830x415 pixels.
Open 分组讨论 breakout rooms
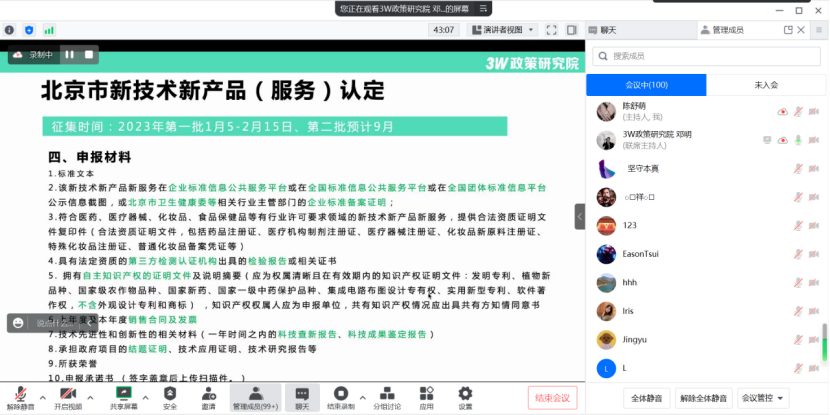click(x=387, y=398)
